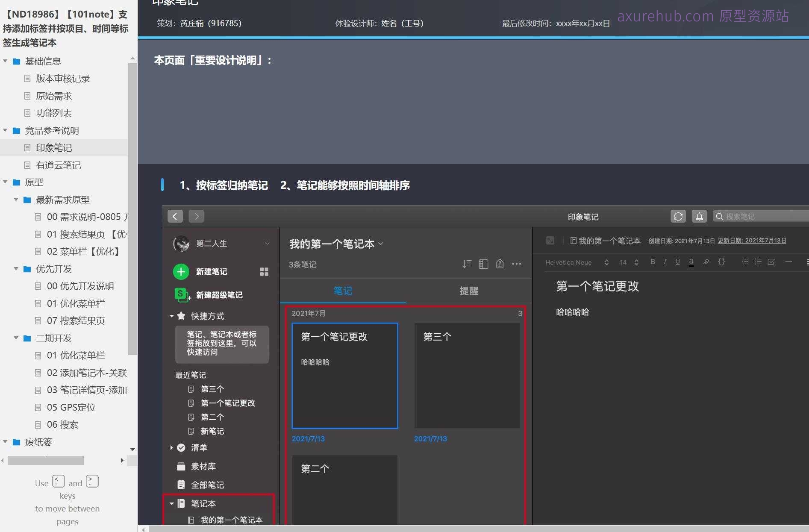Click the 搜索笔记 search field
This screenshot has height=532, width=809.
[761, 216]
